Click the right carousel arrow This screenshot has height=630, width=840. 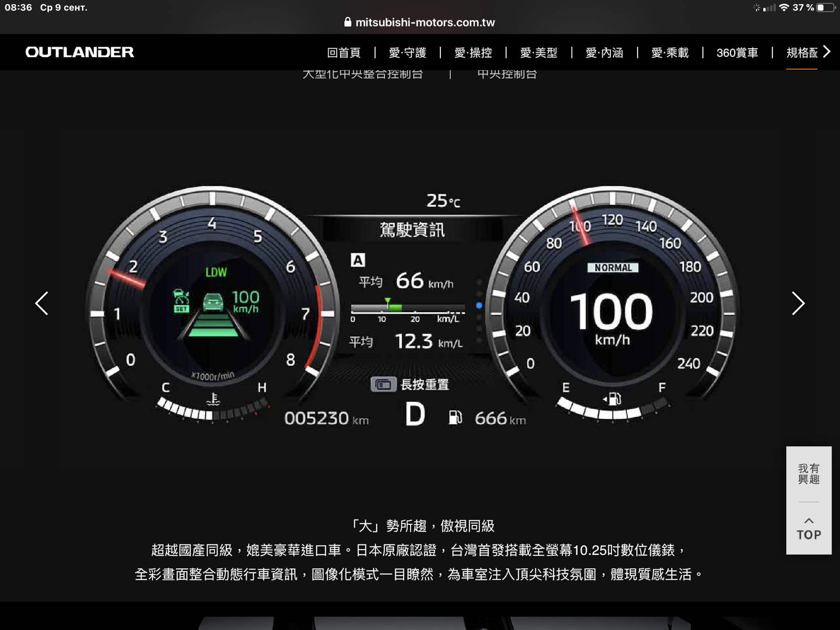pos(798,303)
